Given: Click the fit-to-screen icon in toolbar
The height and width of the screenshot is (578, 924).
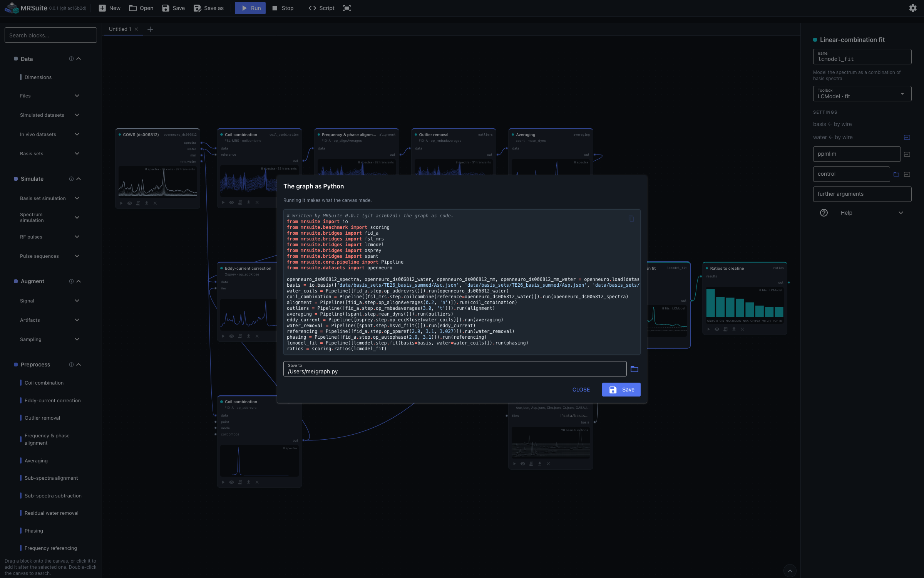Looking at the screenshot, I should click(346, 8).
